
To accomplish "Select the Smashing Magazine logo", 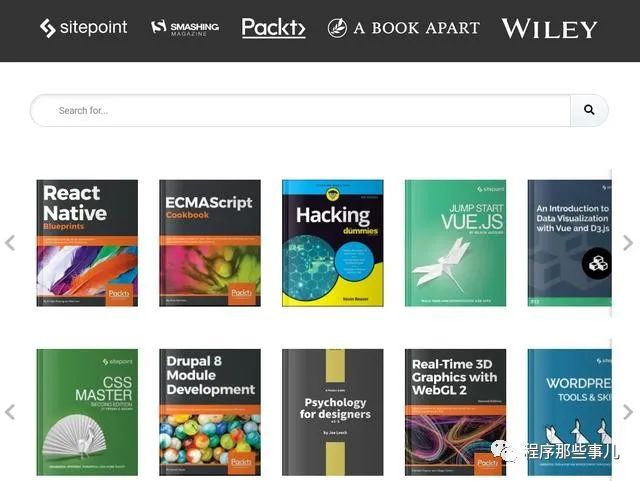I will point(185,28).
